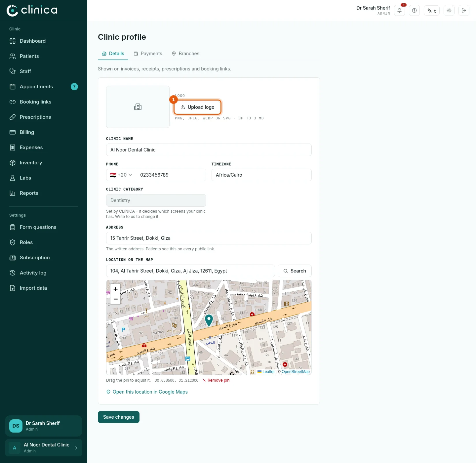Screen dimensions: 476x463
Task: Open the OpenStreetMap attribution link
Action: (x=296, y=372)
